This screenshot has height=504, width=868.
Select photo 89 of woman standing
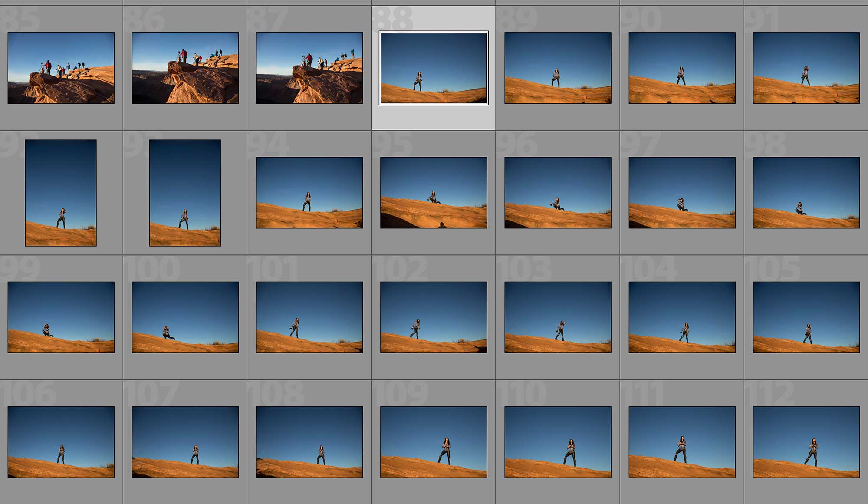(x=558, y=68)
